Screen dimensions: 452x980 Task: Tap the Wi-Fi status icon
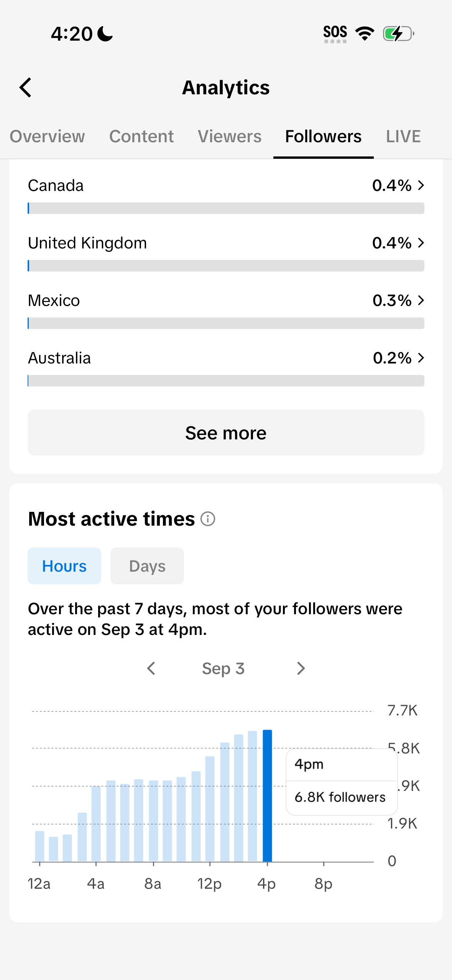(x=365, y=34)
